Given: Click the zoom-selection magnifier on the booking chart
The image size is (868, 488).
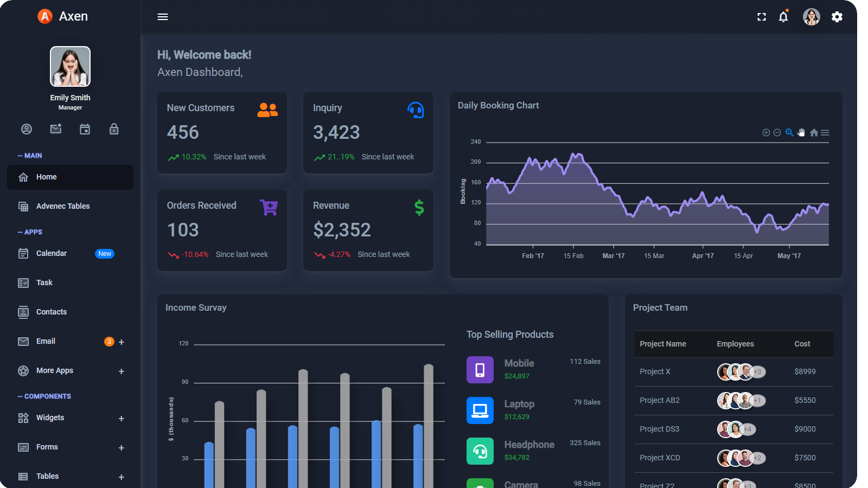Looking at the screenshot, I should coord(789,132).
